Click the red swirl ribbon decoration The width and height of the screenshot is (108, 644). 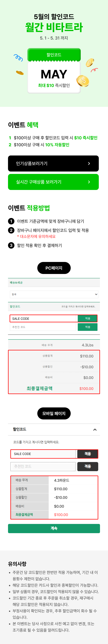(94, 70)
